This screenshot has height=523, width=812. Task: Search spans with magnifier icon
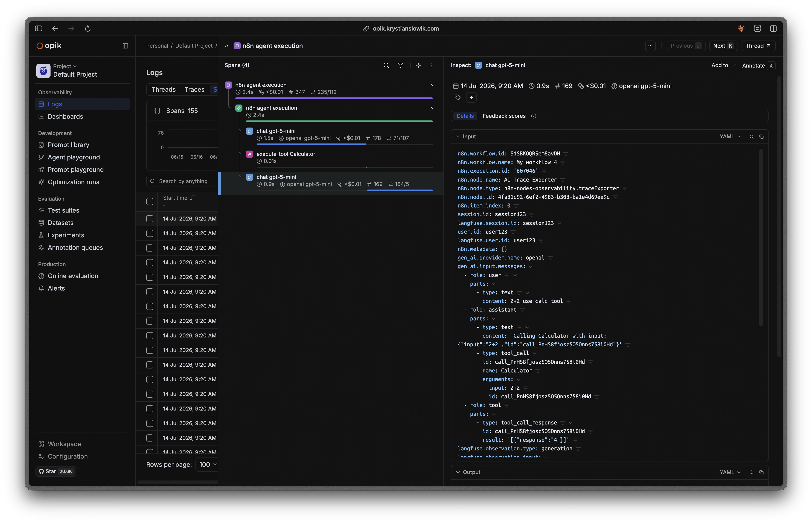click(386, 65)
